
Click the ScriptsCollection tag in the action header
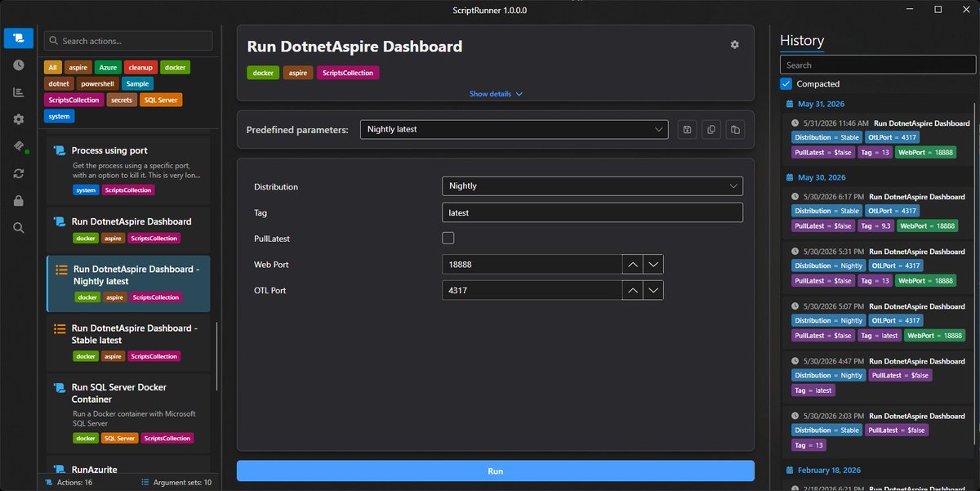[x=348, y=73]
